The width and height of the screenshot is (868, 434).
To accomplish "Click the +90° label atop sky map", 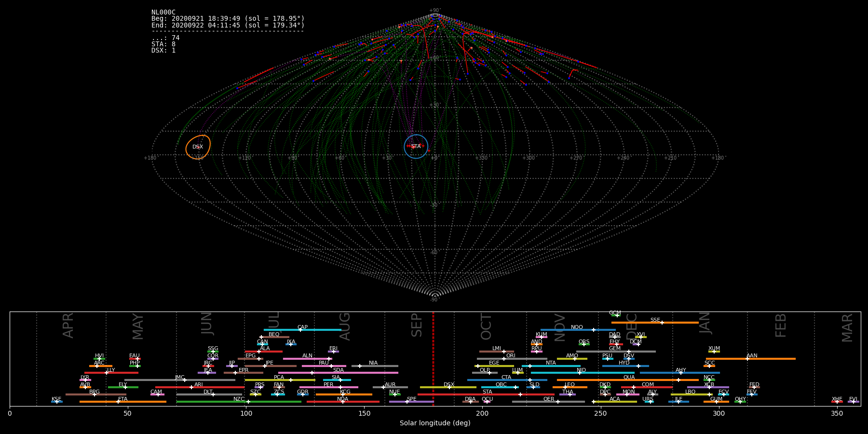I will click(435, 11).
